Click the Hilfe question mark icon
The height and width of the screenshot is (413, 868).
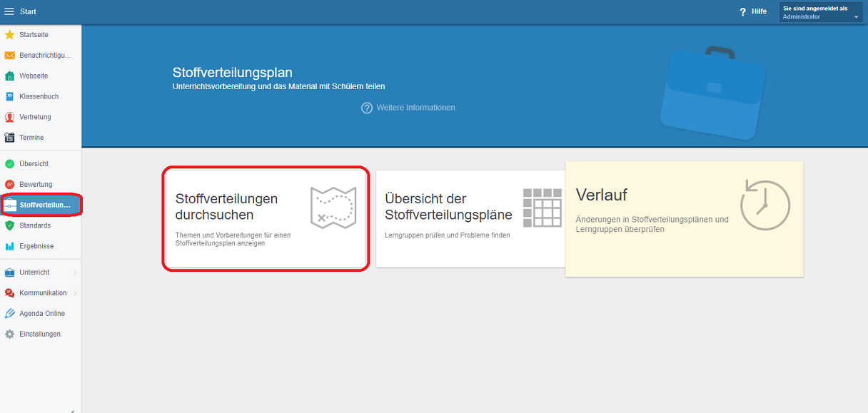tap(742, 12)
